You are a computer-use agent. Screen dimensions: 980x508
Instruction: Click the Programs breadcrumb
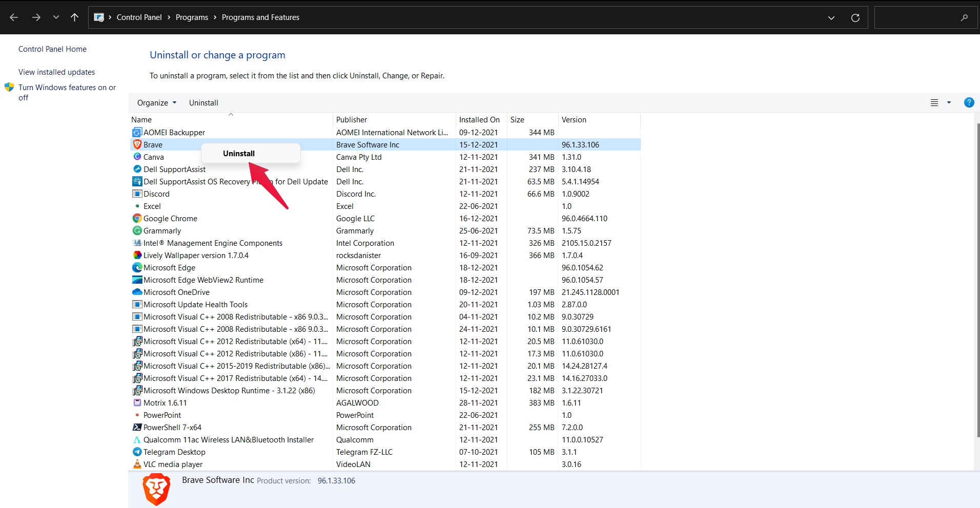click(192, 17)
